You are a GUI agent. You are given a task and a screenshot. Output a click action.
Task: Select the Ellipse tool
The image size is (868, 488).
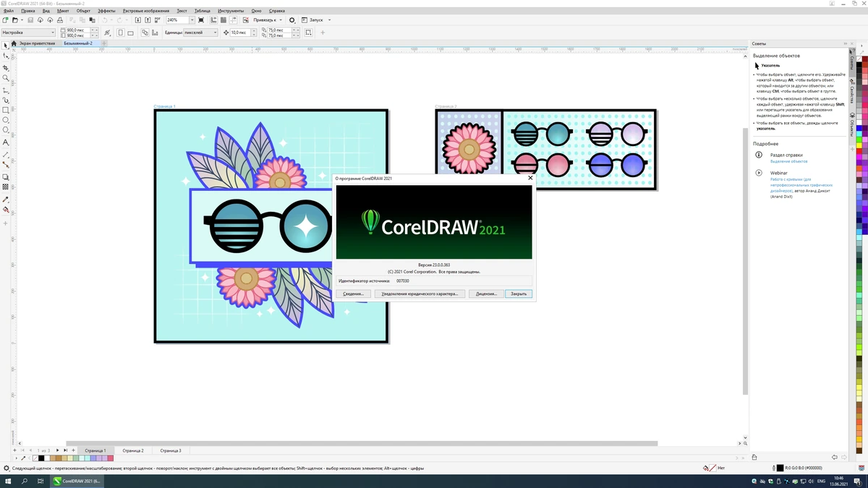coord(6,121)
